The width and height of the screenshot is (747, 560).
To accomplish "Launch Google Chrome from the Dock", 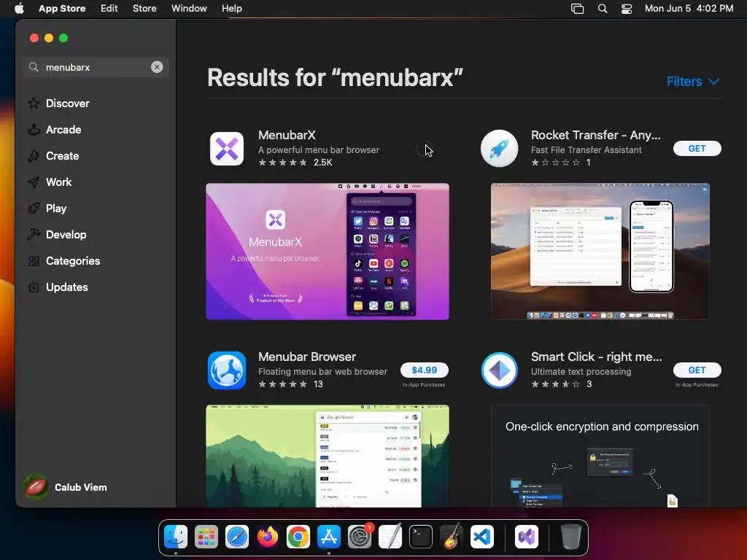I will (x=298, y=537).
